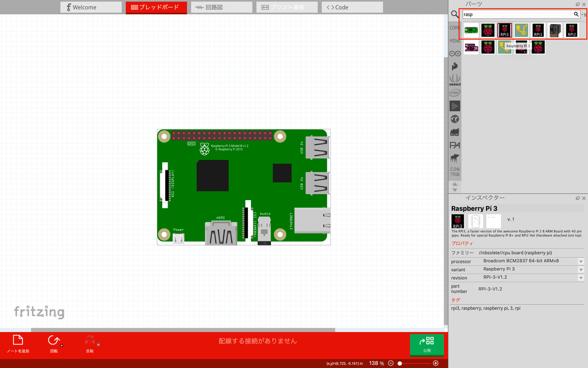Click the PCB view thumbnail in the inspector
The image size is (588, 368).
(493, 221)
